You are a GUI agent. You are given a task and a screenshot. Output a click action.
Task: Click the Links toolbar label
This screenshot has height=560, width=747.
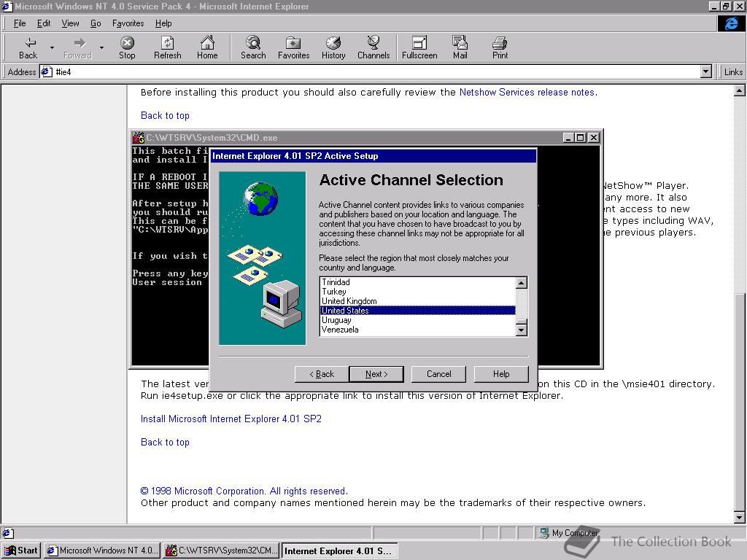(733, 72)
